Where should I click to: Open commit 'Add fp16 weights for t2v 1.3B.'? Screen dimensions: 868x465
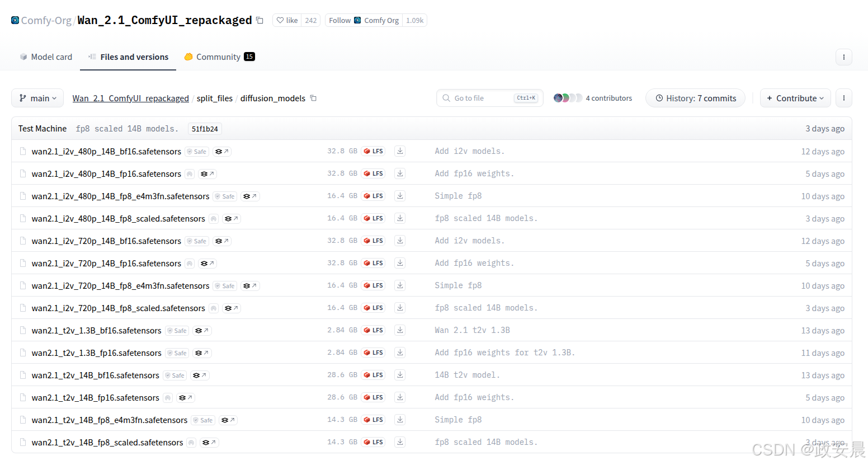pyautogui.click(x=504, y=353)
